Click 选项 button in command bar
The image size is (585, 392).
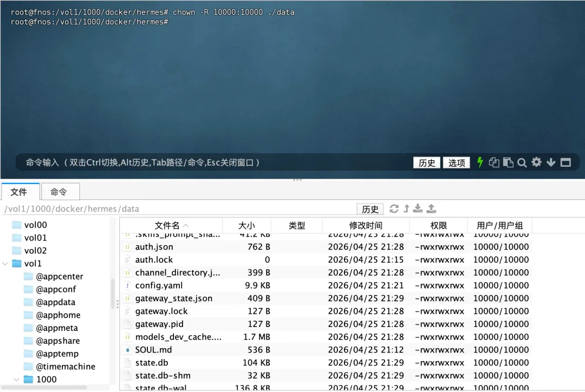pos(456,162)
